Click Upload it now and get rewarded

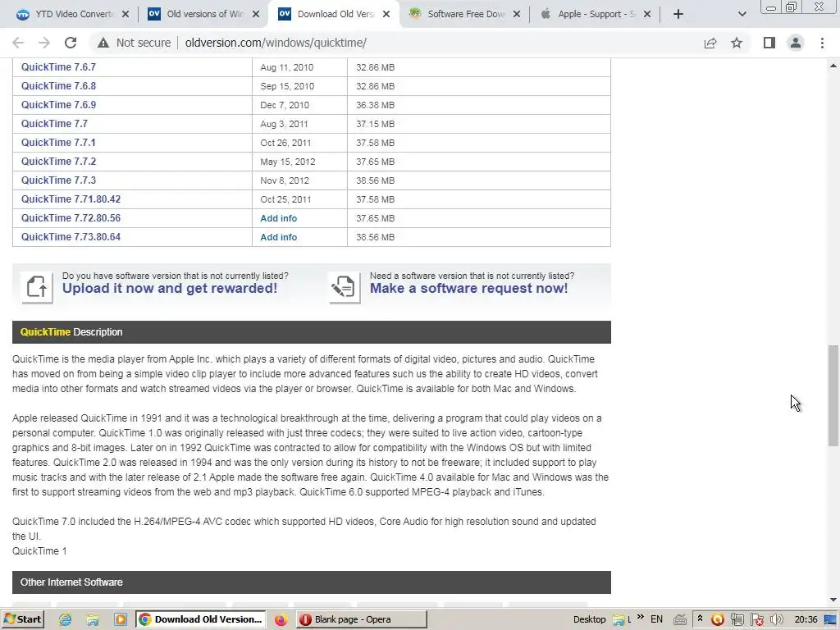[170, 288]
